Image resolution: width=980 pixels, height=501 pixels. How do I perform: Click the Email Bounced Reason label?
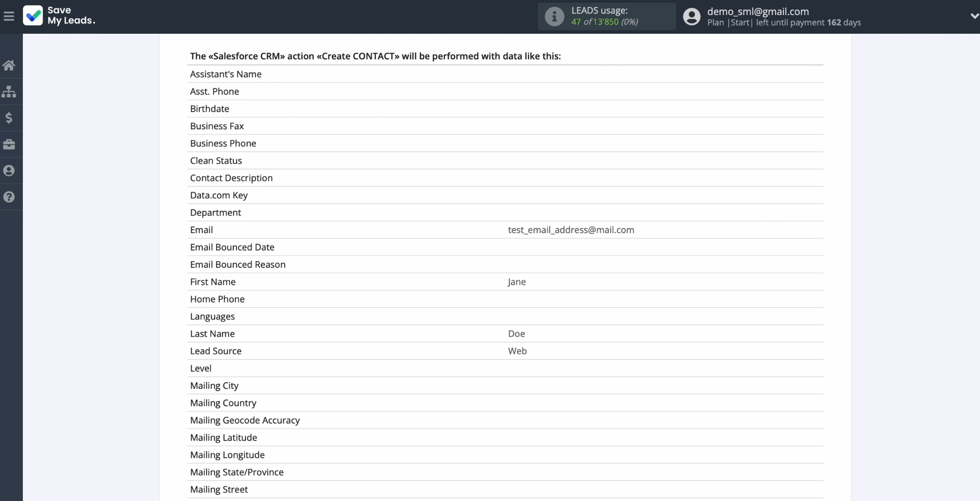click(x=238, y=264)
